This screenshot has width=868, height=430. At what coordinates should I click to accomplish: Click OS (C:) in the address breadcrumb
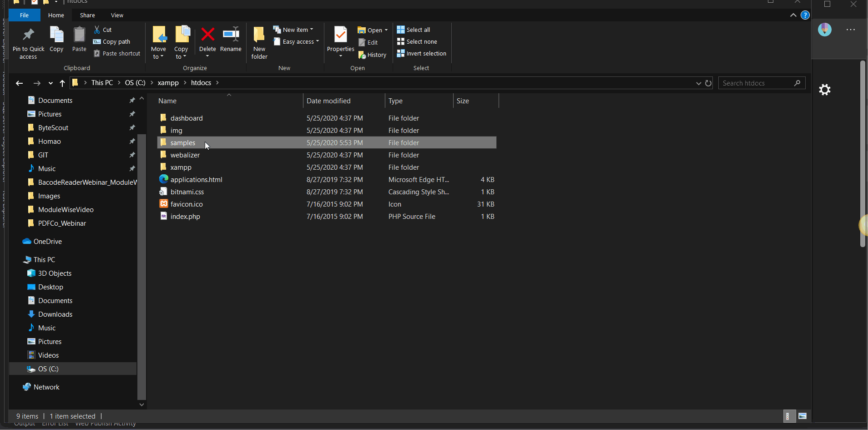tap(135, 83)
